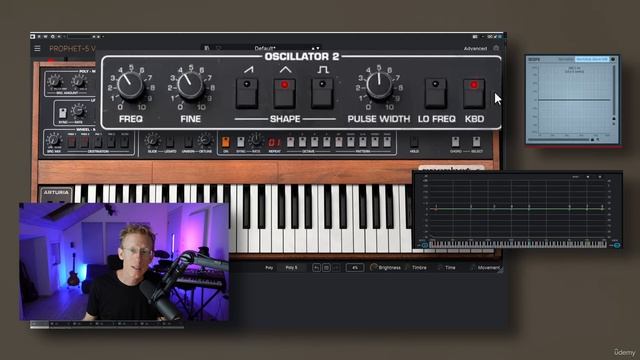Toggle the UNISON switch

tap(188, 142)
